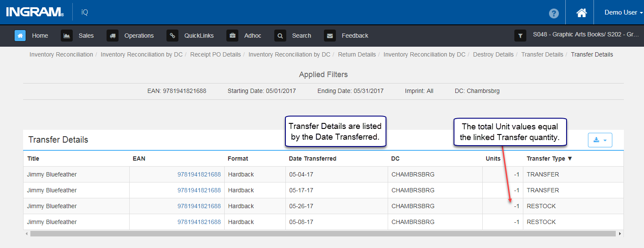Click the Operations truck icon
Image resolution: width=644 pixels, height=248 pixels.
coord(113,36)
